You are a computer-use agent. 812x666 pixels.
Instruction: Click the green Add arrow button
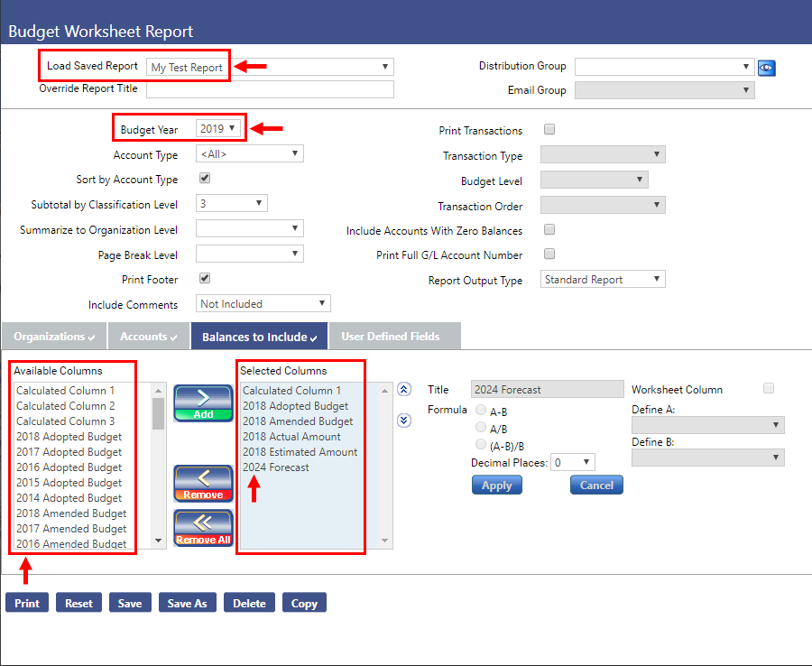pyautogui.click(x=203, y=402)
